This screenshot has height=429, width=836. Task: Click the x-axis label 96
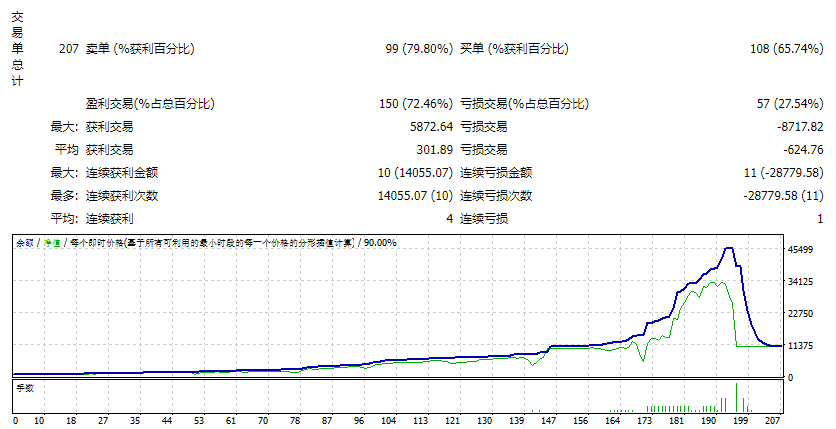click(359, 420)
